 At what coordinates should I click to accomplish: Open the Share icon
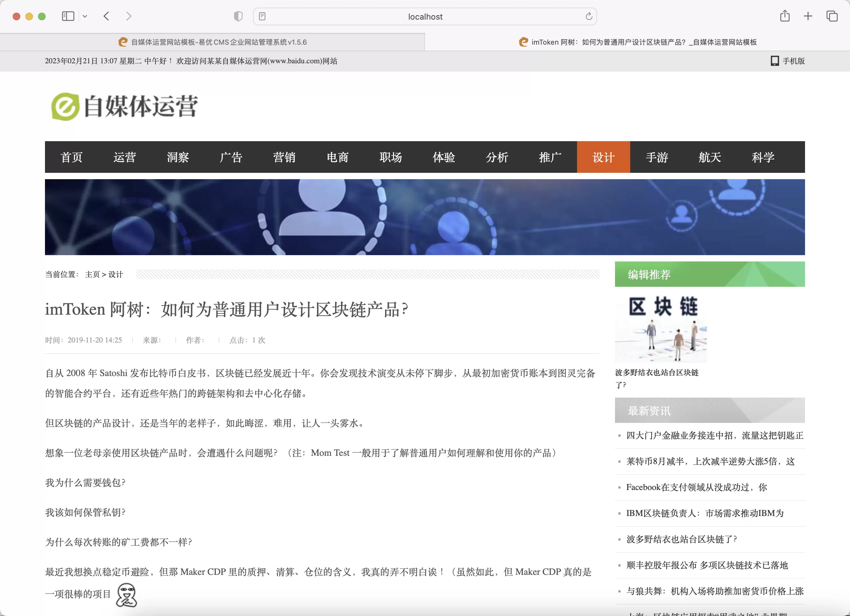tap(785, 16)
